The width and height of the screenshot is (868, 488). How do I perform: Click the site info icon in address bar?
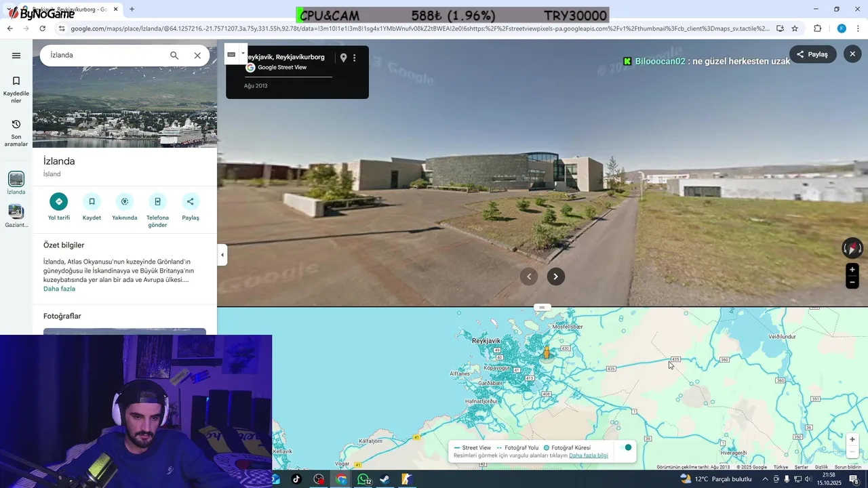coord(62,28)
